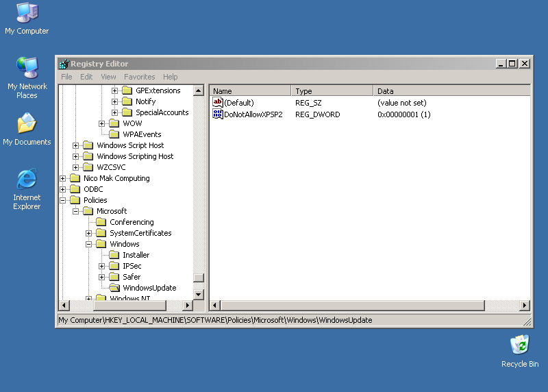Maximize the Registry Editor window
This screenshot has height=392, width=548.
pyautogui.click(x=512, y=64)
